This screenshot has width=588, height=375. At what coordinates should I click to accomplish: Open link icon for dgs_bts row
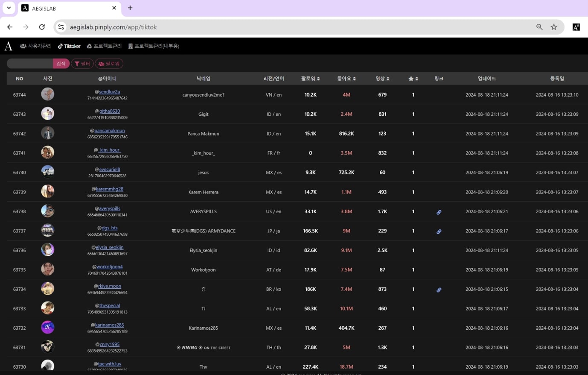point(439,231)
